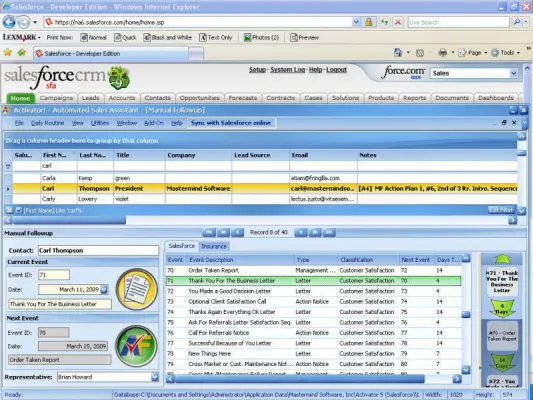Click the green '4 Days' down arrow
This screenshot has width=533, height=400.
pos(502,309)
